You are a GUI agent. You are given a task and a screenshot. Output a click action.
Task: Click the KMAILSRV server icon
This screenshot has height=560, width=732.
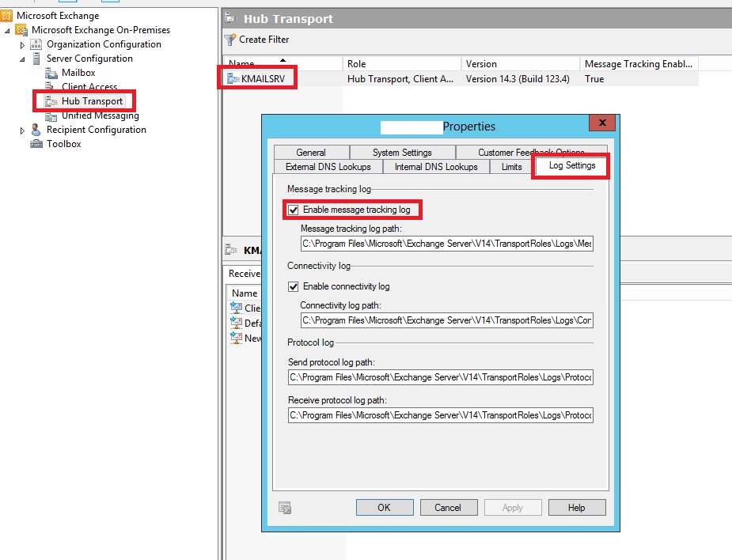[233, 79]
